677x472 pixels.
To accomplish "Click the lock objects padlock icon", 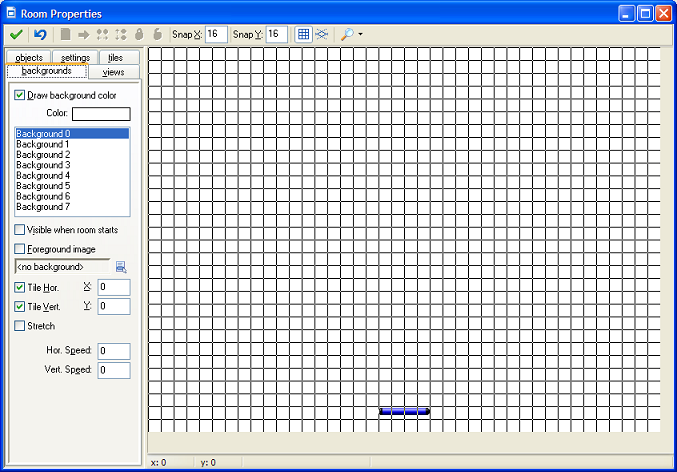I will 139,34.
